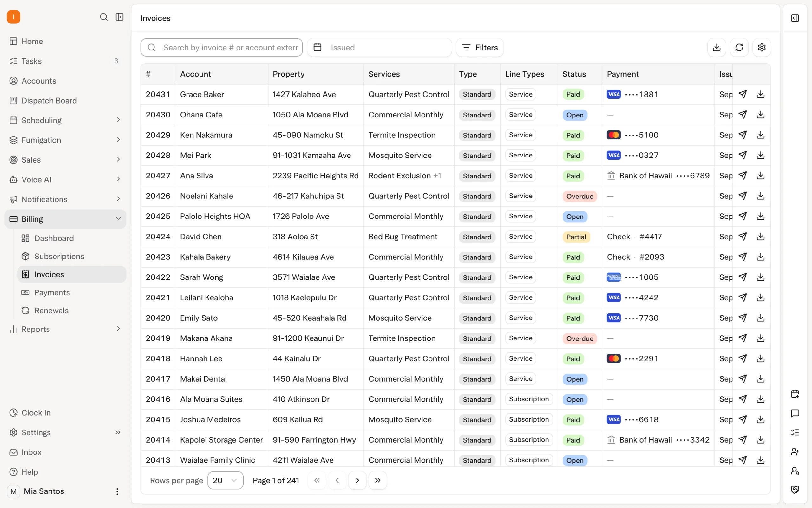Download invoice 20430 for Ohana Cafe
Viewport: 812px width, 508px height.
tap(761, 115)
